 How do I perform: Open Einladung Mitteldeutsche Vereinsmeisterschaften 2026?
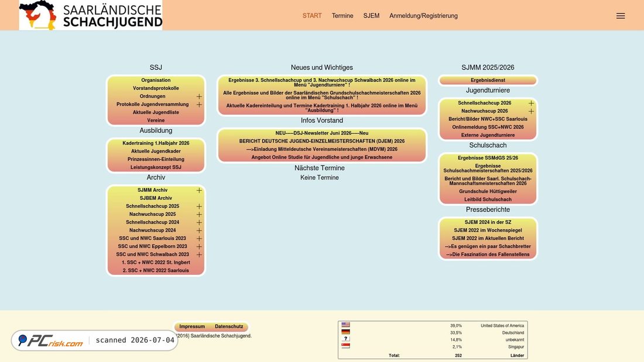click(x=321, y=149)
